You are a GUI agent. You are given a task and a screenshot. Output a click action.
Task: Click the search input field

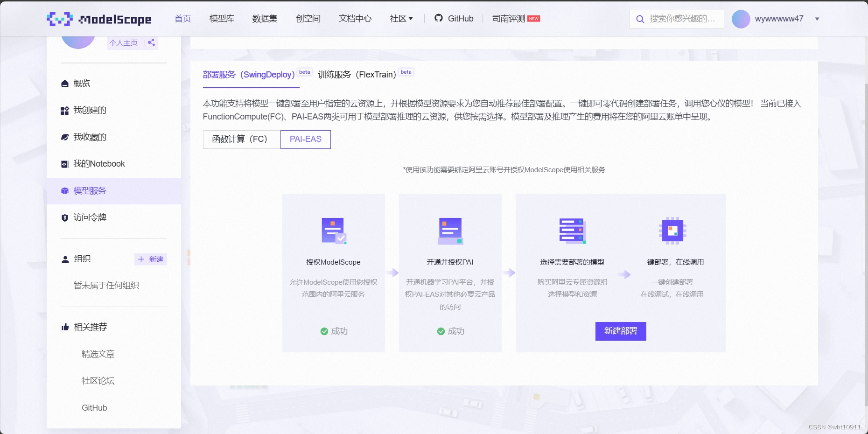(x=677, y=19)
